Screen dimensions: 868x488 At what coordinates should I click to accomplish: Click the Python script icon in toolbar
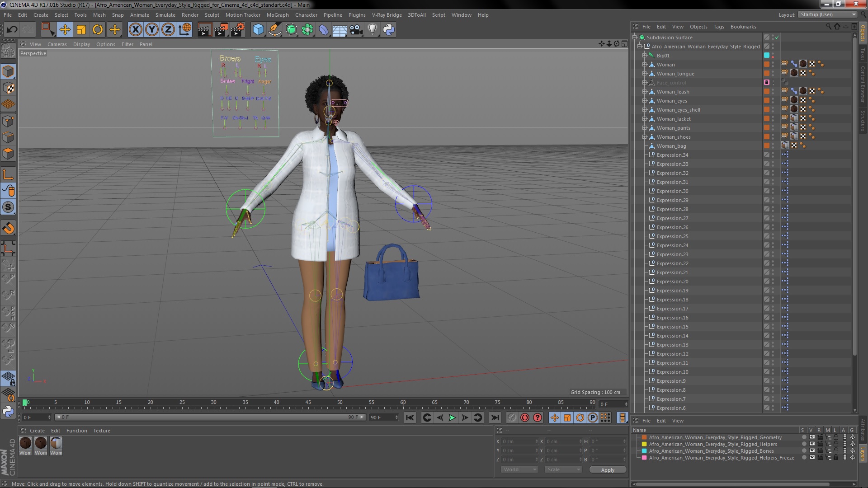[389, 30]
